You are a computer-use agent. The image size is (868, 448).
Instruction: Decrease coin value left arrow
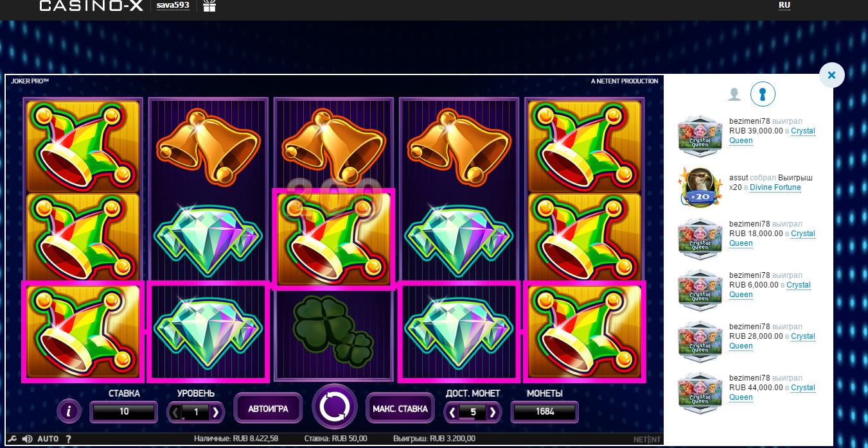pos(453,412)
